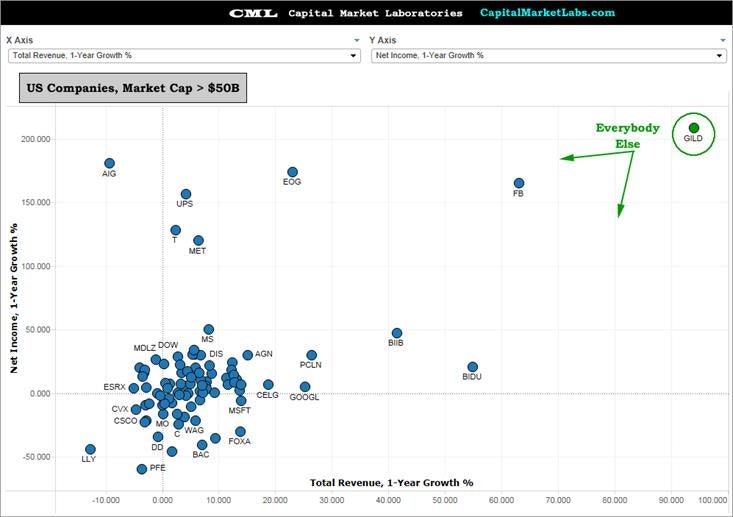Screen dimensions: 733x517
Task: Select the T data point
Action: 176,230
